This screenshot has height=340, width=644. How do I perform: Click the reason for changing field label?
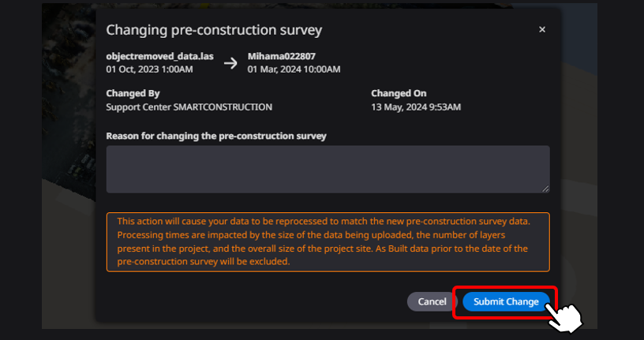pos(216,136)
